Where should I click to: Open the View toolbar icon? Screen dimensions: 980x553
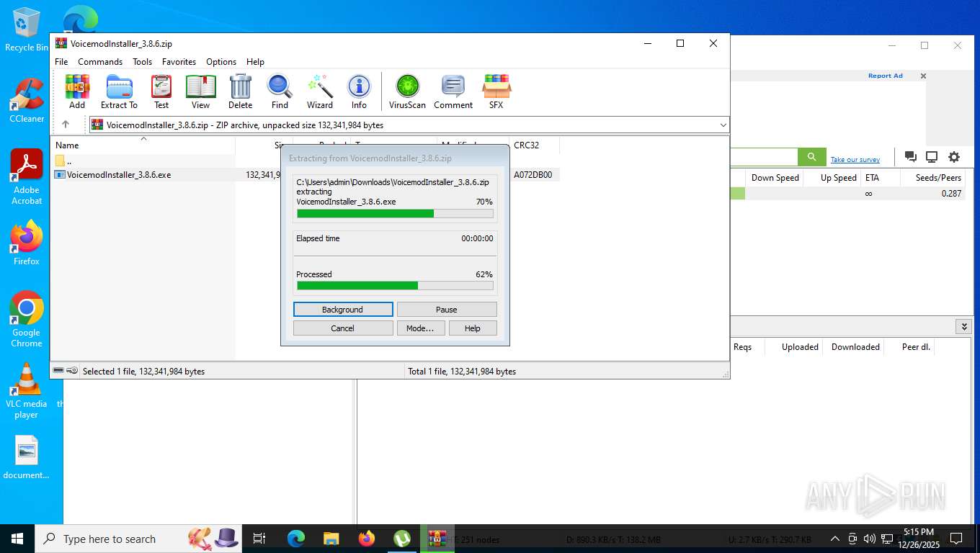[200, 91]
